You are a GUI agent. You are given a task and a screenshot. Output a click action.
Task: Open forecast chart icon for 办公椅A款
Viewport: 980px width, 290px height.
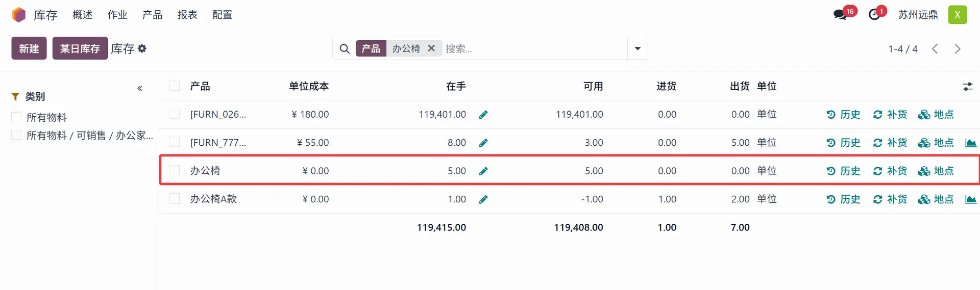click(x=970, y=199)
